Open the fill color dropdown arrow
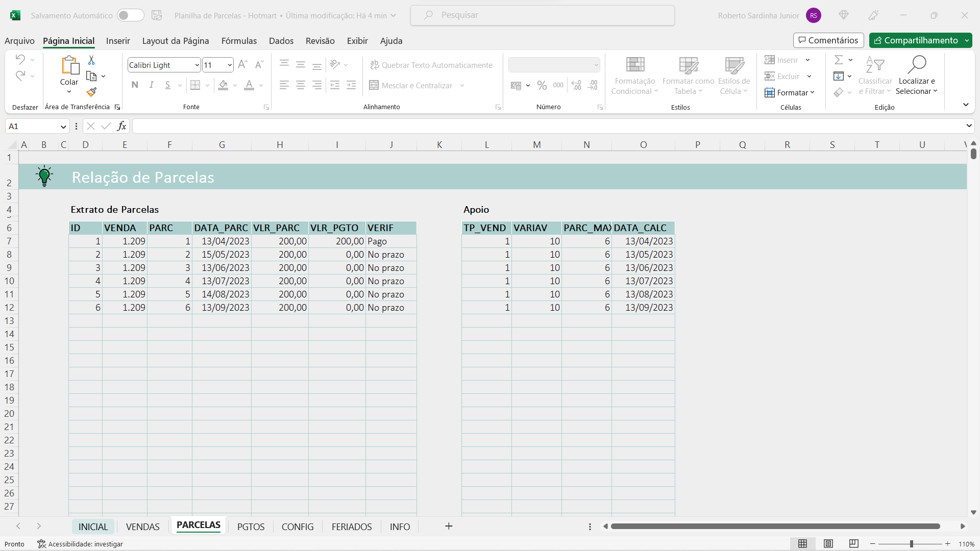 235,85
